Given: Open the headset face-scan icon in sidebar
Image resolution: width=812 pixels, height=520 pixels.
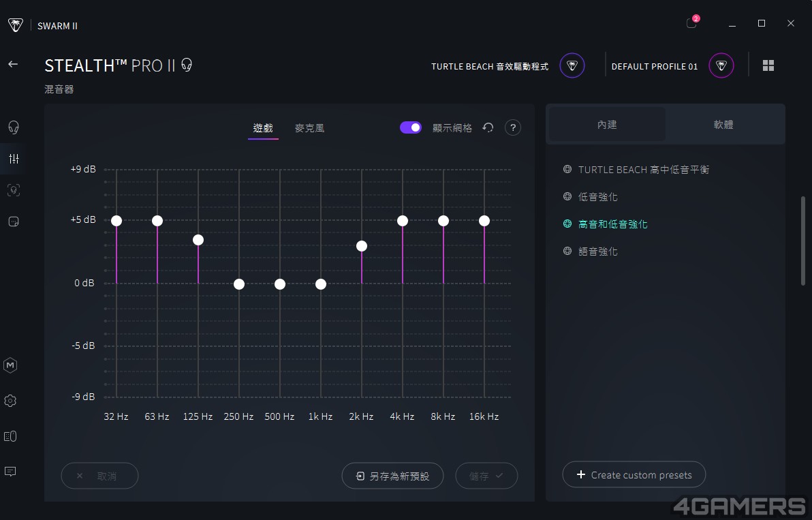Looking at the screenshot, I should pos(14,190).
